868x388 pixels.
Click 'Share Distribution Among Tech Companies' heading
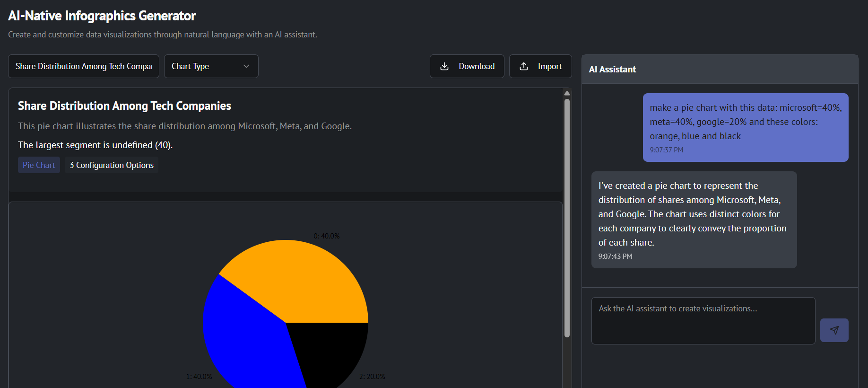click(x=124, y=106)
